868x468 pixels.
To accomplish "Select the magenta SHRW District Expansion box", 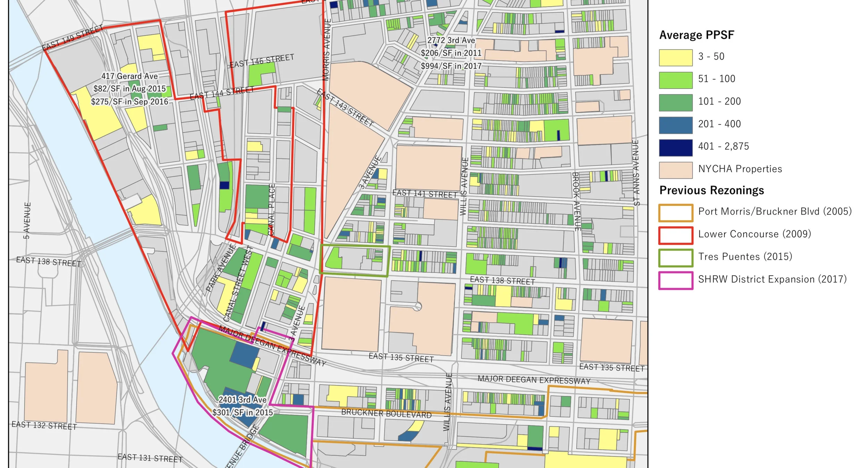I will tap(675, 281).
